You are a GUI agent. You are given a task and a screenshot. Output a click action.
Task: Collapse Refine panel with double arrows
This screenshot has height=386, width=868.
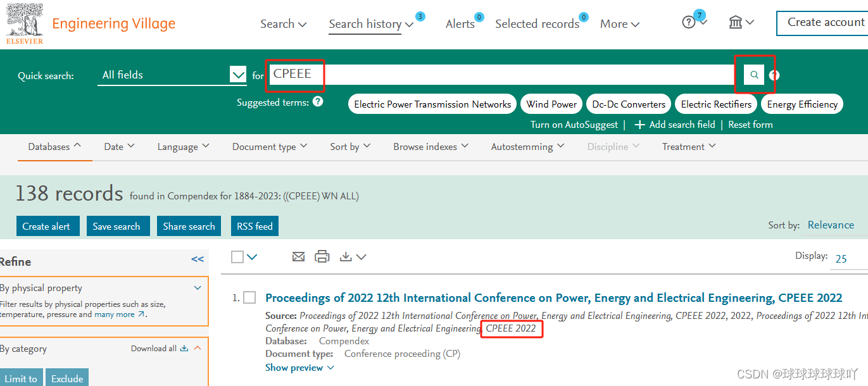[198, 259]
